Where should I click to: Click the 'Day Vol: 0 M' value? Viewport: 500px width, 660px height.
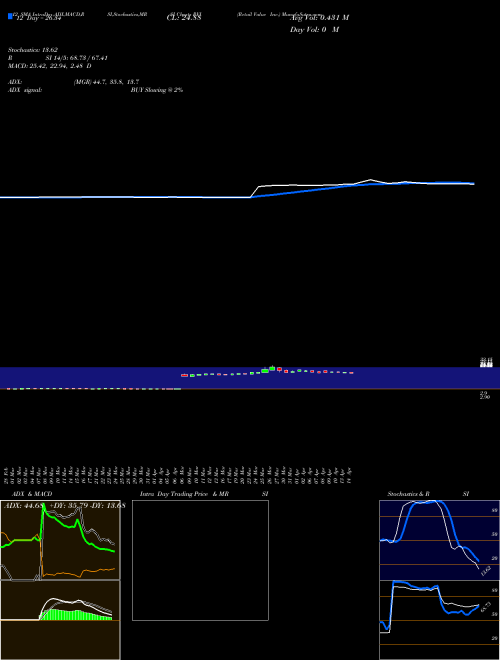click(x=314, y=29)
